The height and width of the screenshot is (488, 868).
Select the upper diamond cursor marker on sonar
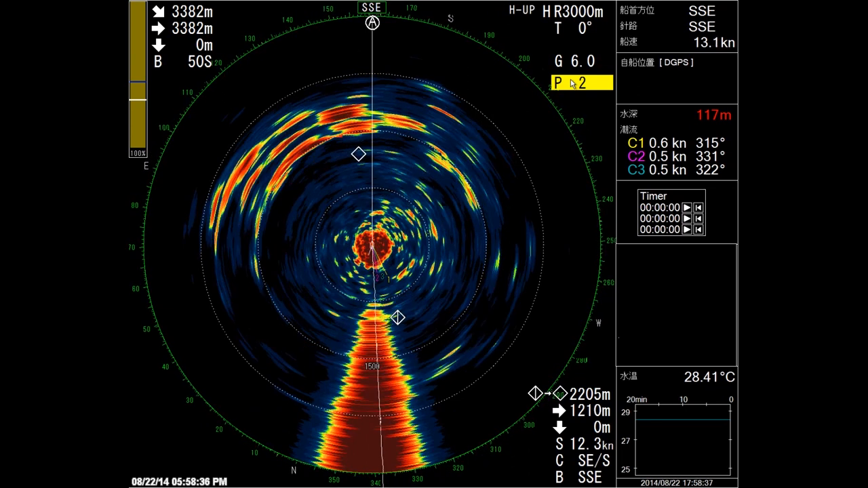pyautogui.click(x=359, y=154)
